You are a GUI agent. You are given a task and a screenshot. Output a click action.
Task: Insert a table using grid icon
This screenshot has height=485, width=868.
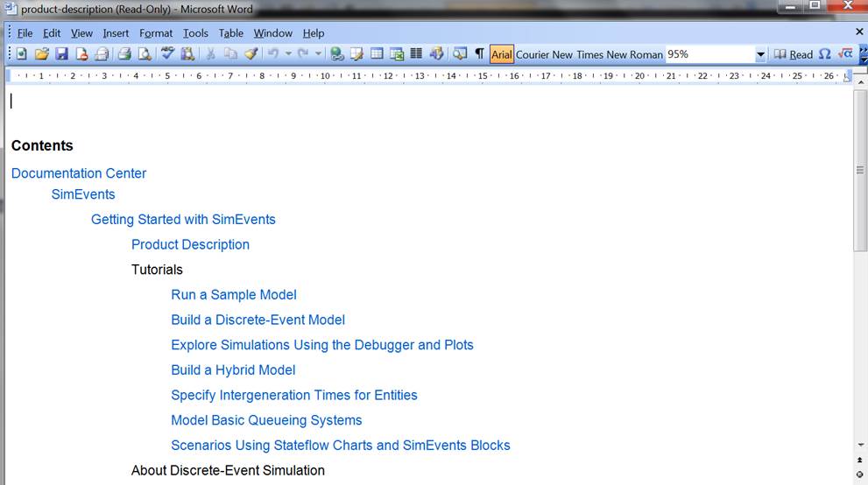click(377, 53)
